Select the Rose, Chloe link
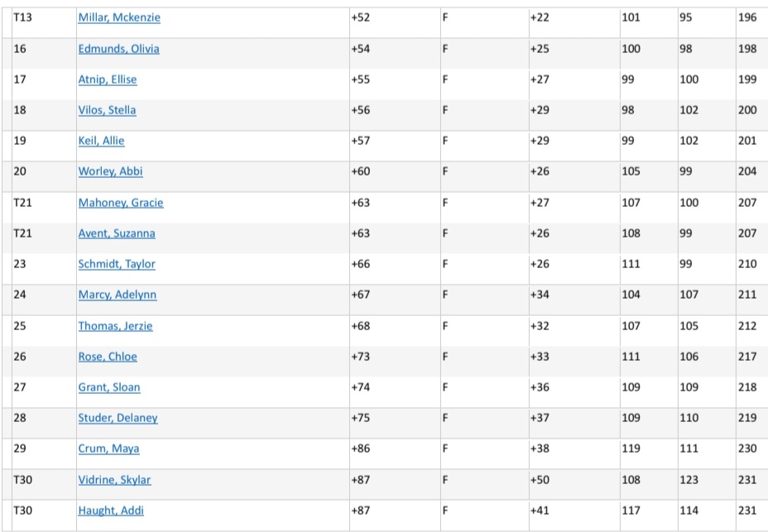The height and width of the screenshot is (532, 768). tap(108, 357)
